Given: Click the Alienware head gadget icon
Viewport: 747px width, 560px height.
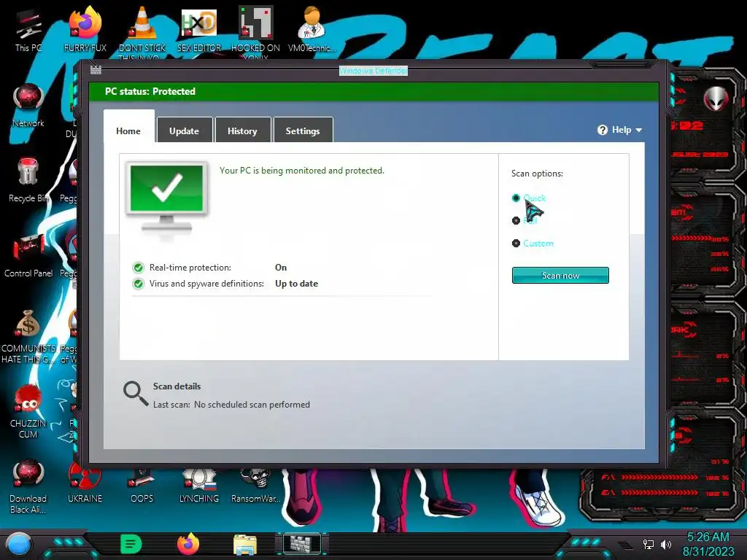Looking at the screenshot, I should click(716, 99).
